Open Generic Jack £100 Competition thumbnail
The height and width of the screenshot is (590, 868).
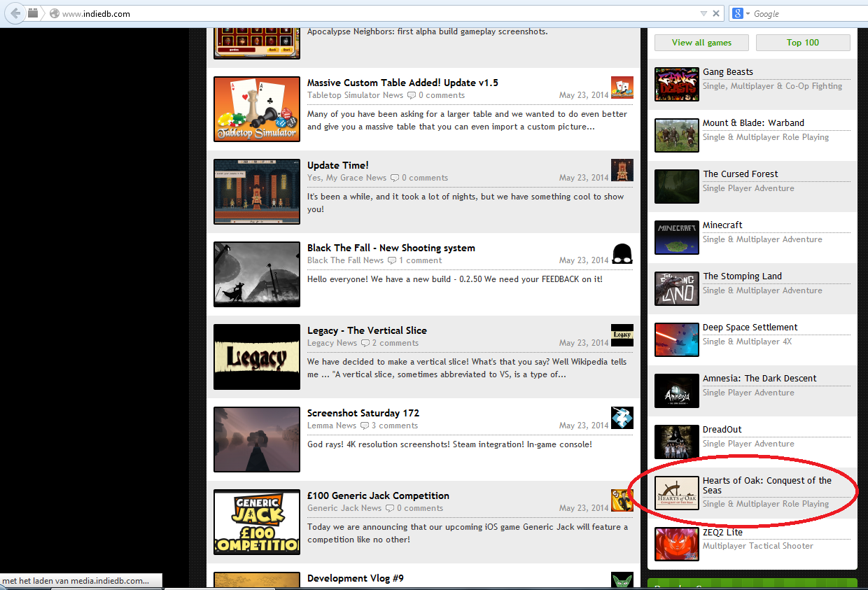(257, 522)
